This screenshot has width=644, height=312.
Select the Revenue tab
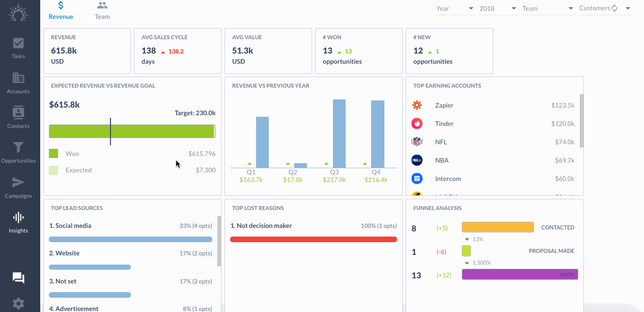coord(61,11)
